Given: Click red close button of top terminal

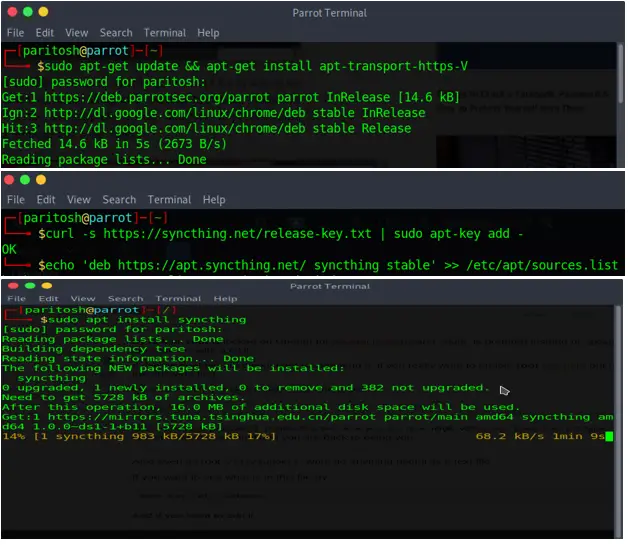Looking at the screenshot, I should pyautogui.click(x=12, y=12).
